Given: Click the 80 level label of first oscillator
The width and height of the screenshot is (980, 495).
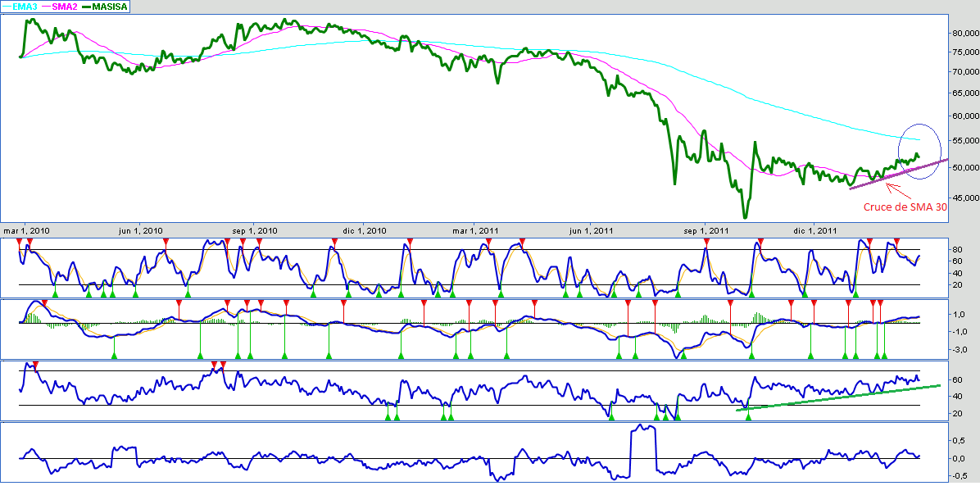Looking at the screenshot, I should pyautogui.click(x=957, y=250).
